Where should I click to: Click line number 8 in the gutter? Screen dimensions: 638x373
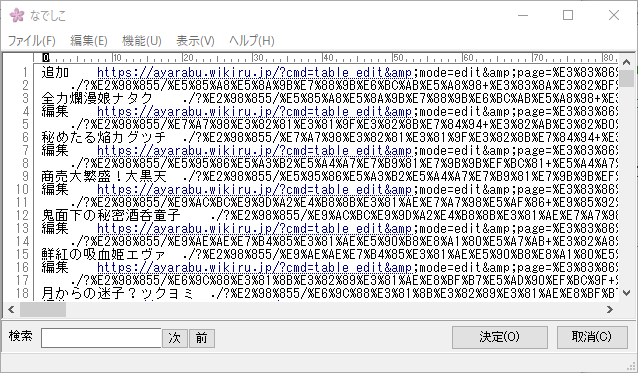pos(25,164)
